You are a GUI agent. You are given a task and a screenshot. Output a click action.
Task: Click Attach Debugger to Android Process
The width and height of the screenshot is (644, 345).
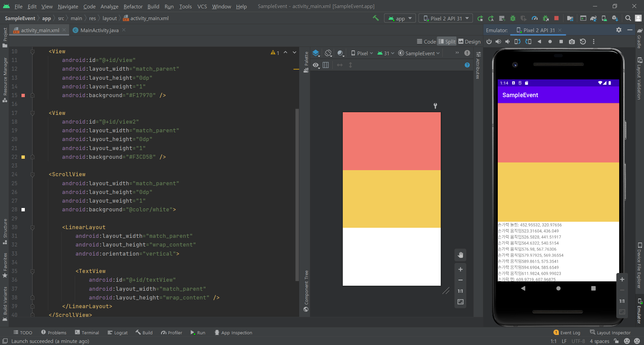pos(545,18)
